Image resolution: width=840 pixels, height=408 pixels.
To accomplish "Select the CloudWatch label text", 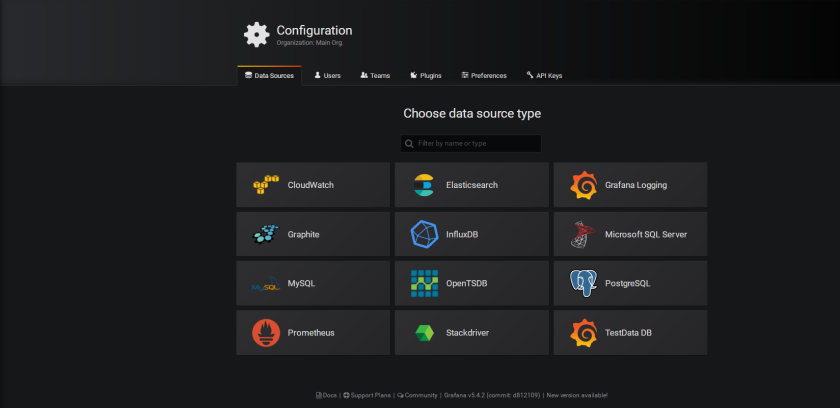I will 311,185.
